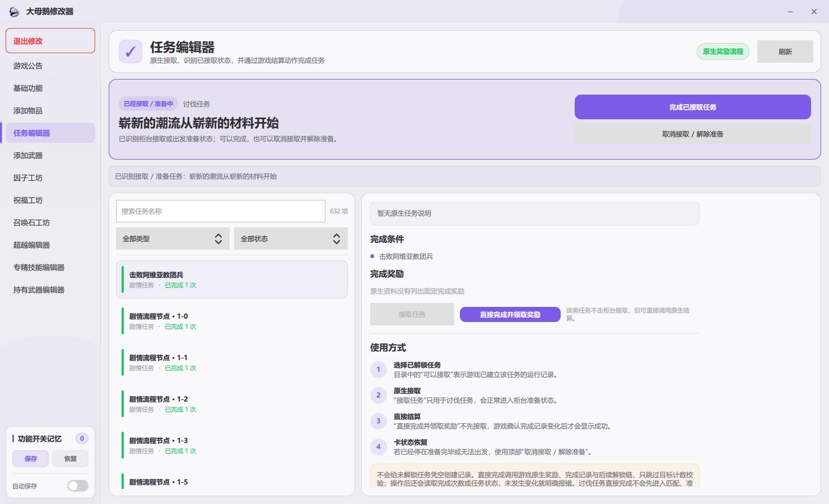Select the 击败阿维亚教团兵 task row
Screen dimensions: 829x504
[232, 279]
